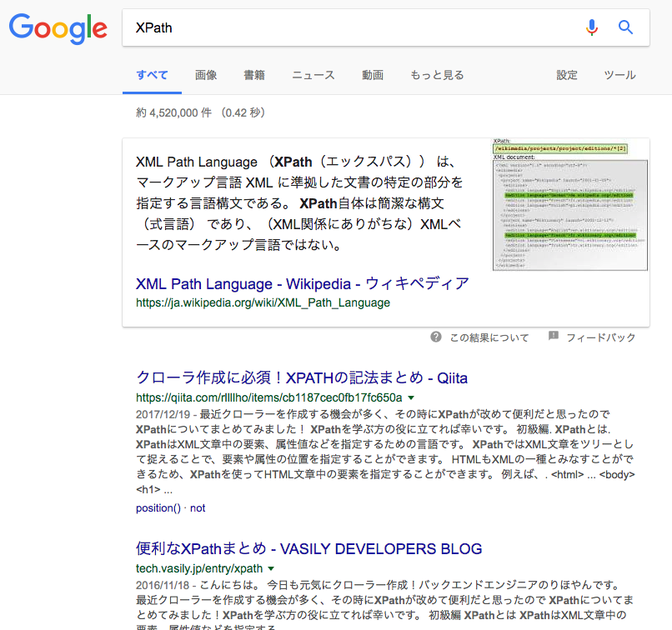The width and height of the screenshot is (672, 630).
Task: Click the qiita.com result URL
Action: (268, 397)
